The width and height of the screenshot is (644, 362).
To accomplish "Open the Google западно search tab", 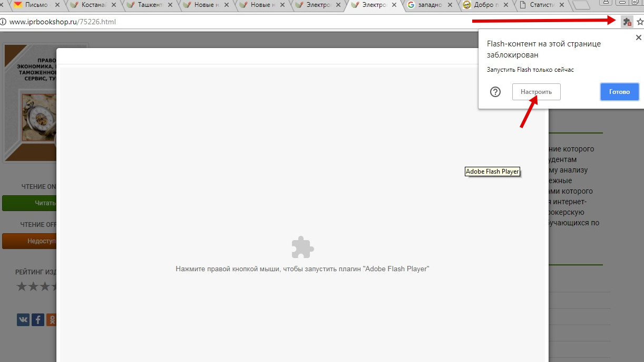I will tap(429, 5).
